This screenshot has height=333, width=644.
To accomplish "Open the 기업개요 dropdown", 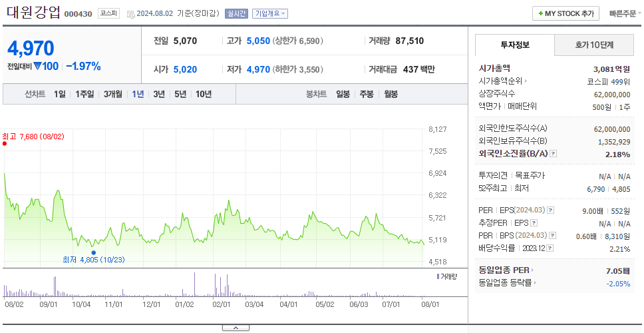I will click(270, 13).
